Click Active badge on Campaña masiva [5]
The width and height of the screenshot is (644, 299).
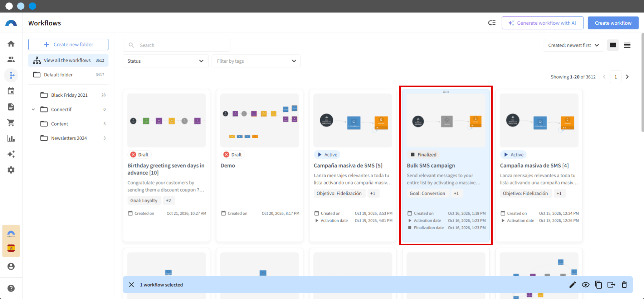click(x=327, y=155)
